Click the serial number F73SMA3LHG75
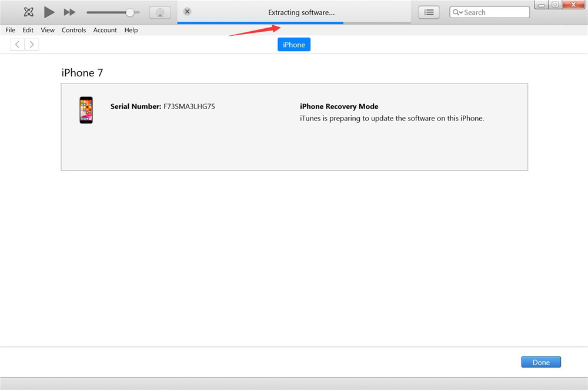 click(x=189, y=106)
